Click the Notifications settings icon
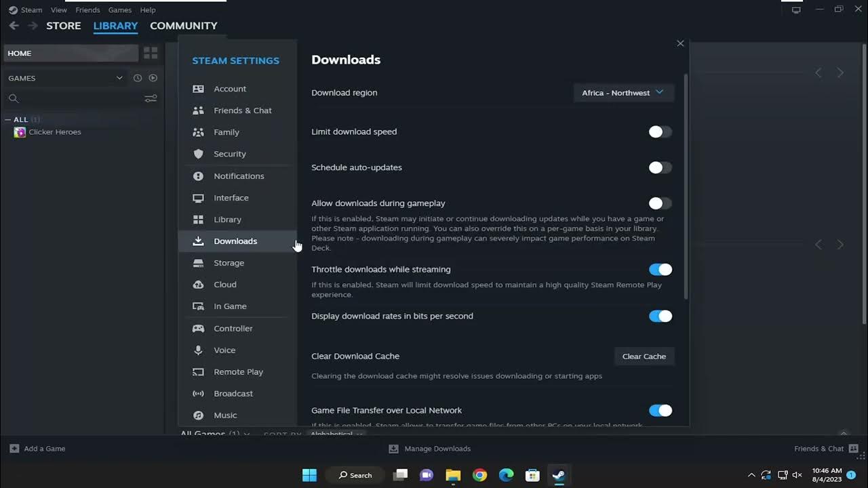Image resolution: width=868 pixels, height=488 pixels. click(x=198, y=176)
